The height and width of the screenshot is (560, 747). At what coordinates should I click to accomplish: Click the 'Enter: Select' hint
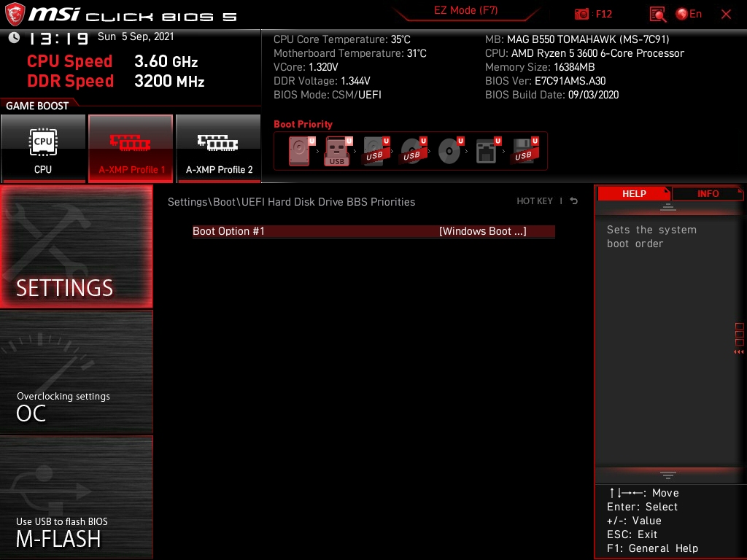pyautogui.click(x=642, y=507)
